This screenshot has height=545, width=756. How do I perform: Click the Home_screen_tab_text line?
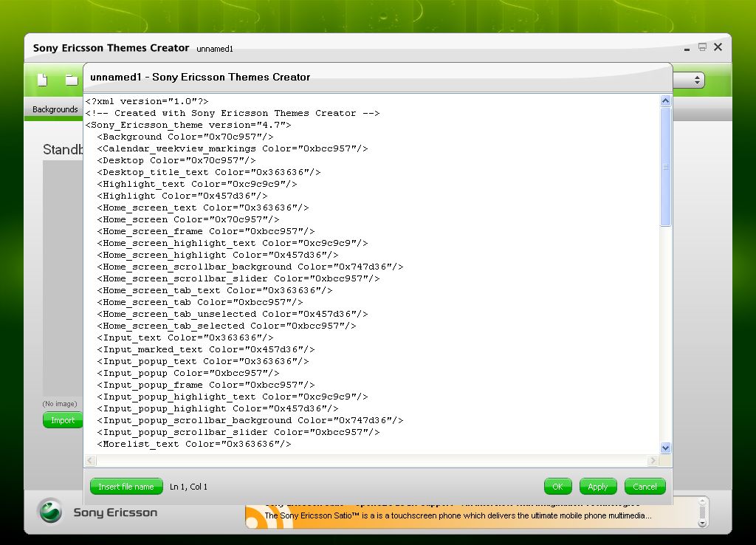click(215, 290)
